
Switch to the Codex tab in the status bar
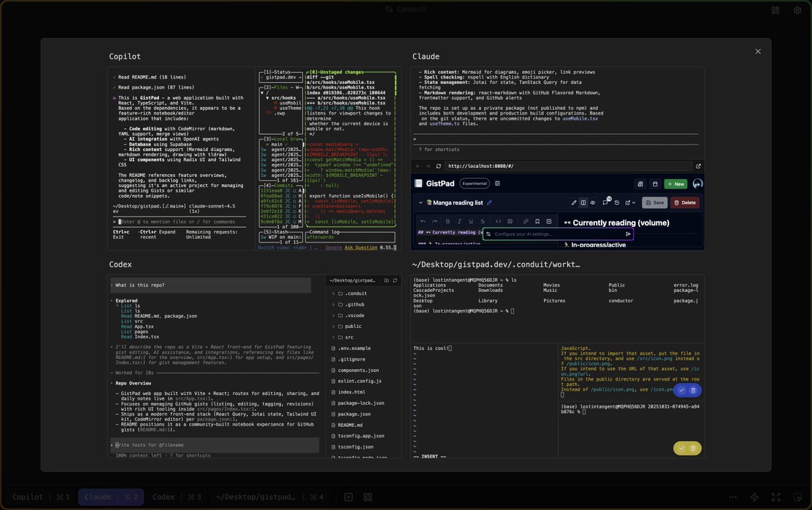(x=163, y=496)
